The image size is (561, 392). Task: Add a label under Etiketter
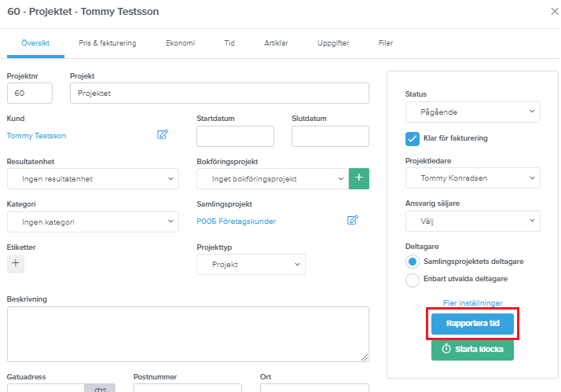click(x=16, y=264)
